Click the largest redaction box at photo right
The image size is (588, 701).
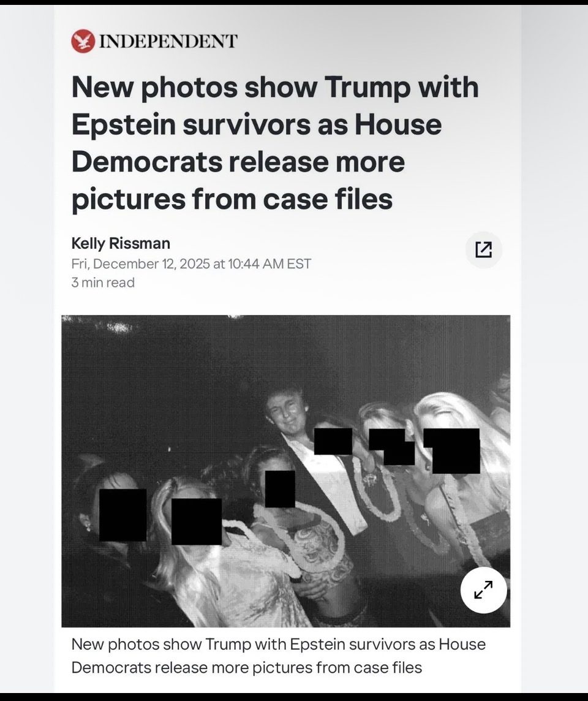tap(452, 450)
